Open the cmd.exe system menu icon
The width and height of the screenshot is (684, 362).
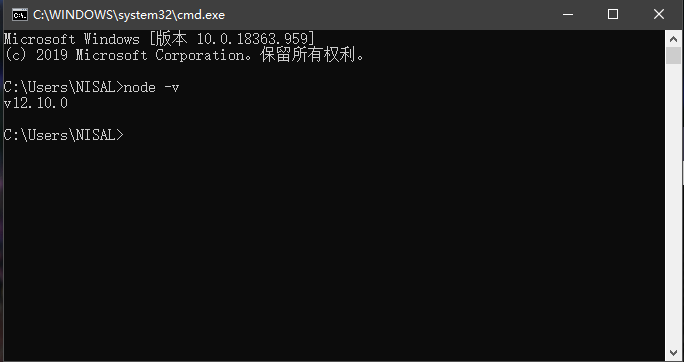20,14
